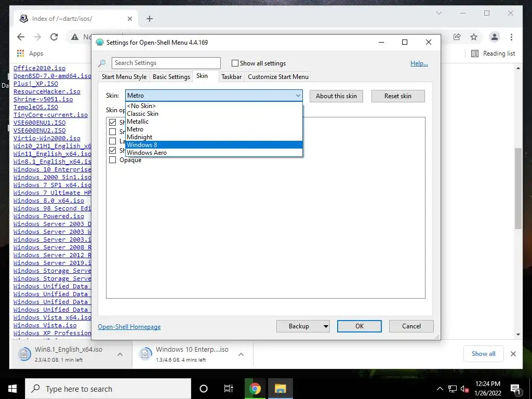Switch to Basic Settings tab
Screen dimensions: 532x399
click(x=171, y=77)
